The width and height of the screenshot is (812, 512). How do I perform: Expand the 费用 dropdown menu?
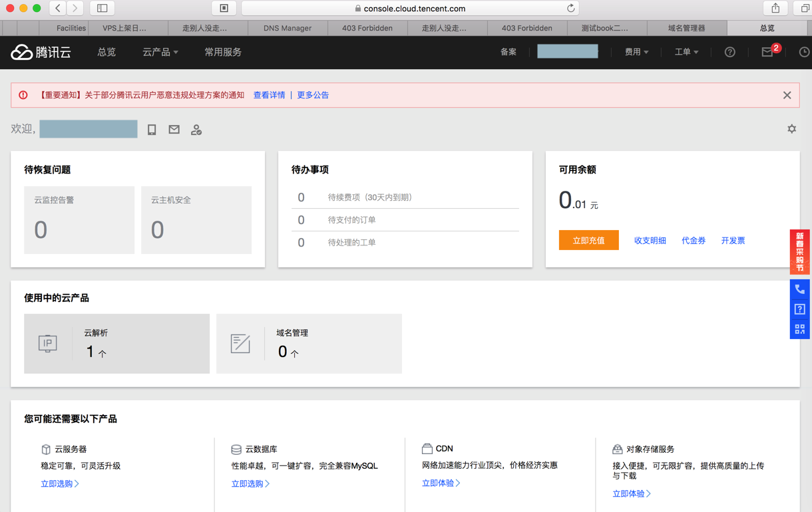tap(636, 52)
